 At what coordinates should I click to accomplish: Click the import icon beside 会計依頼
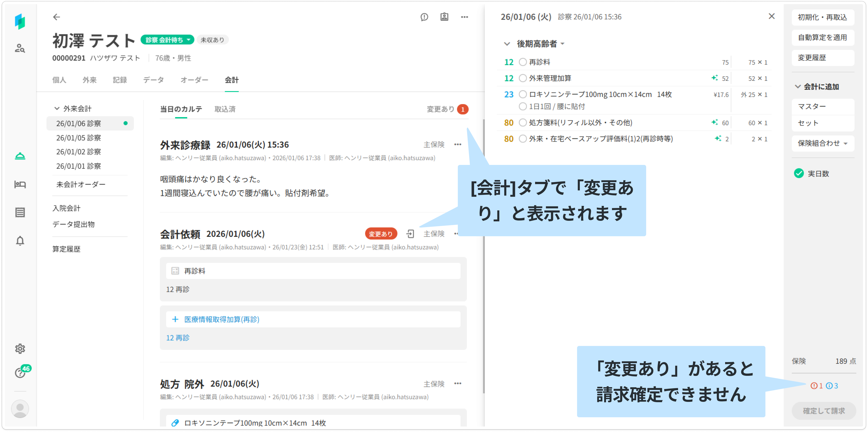410,234
